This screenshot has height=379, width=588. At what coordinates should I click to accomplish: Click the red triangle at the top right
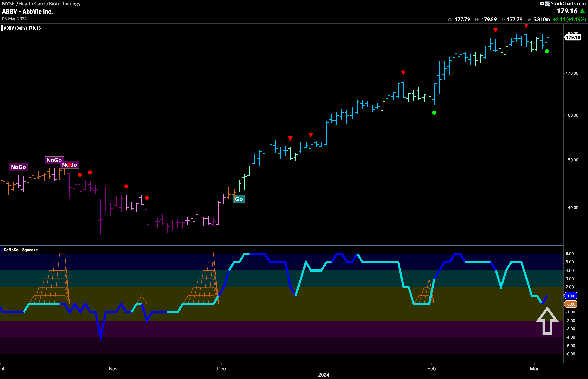pyautogui.click(x=526, y=26)
